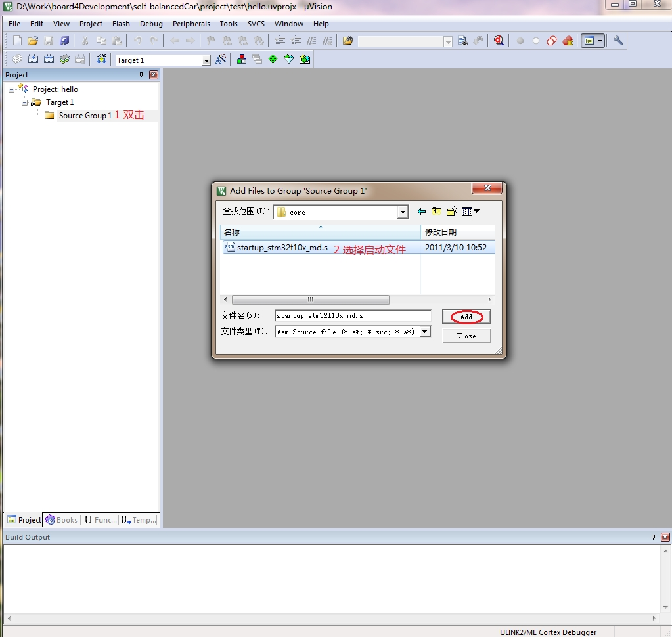Close the Add Files dialog with X
672x637 pixels.
487,188
